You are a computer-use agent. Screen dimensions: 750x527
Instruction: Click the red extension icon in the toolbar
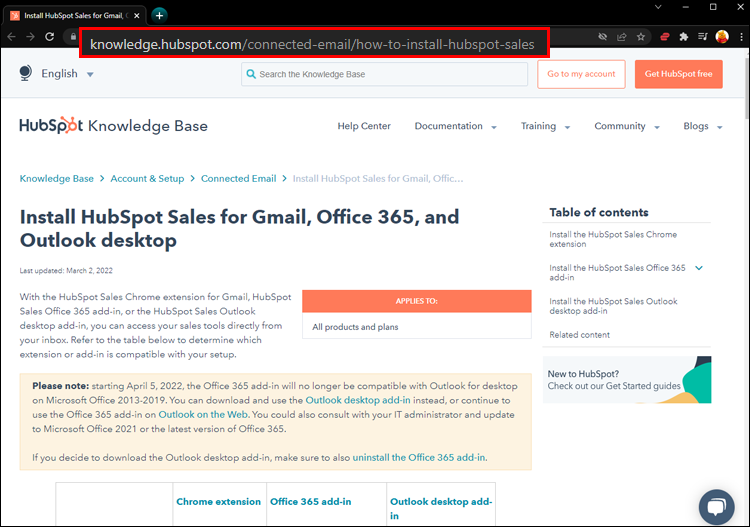click(x=664, y=37)
